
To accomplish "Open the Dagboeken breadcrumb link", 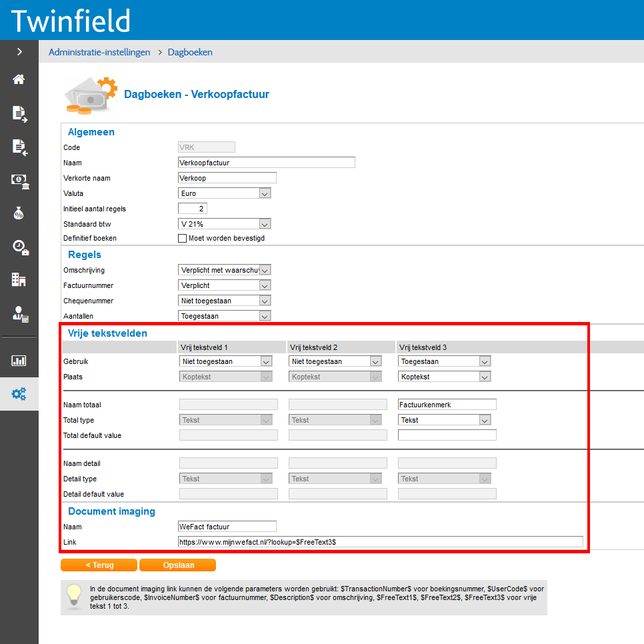I will [x=189, y=51].
